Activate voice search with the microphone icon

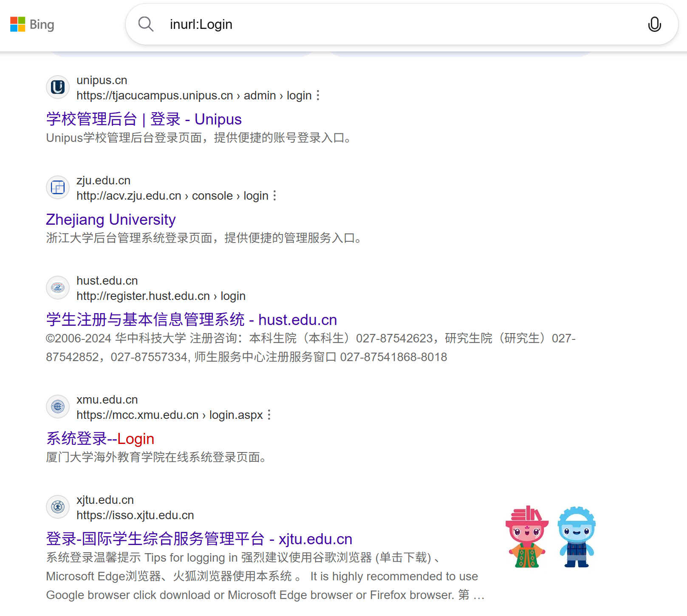point(654,24)
